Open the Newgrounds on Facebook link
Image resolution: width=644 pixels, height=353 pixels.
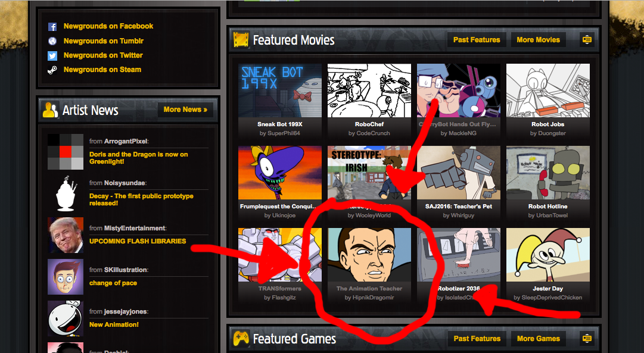pyautogui.click(x=108, y=26)
